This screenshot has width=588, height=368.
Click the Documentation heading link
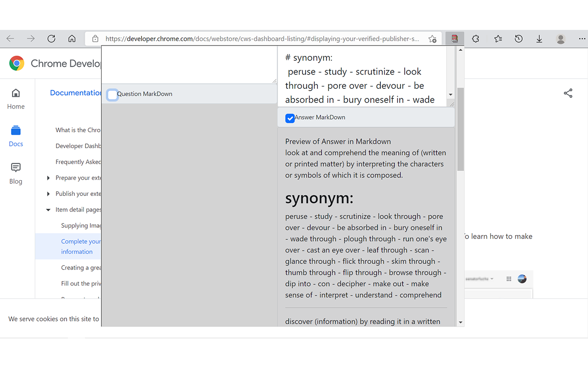point(75,93)
